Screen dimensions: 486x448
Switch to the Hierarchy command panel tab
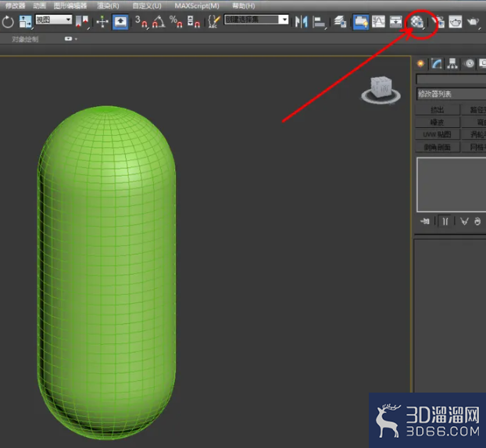[x=453, y=63]
